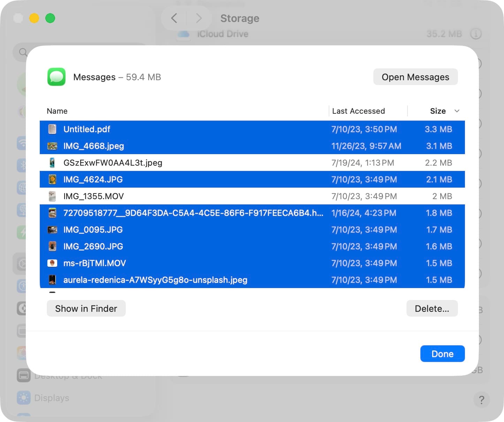The width and height of the screenshot is (504, 422).
Task: Open Messages app from the dialog
Action: (x=415, y=77)
